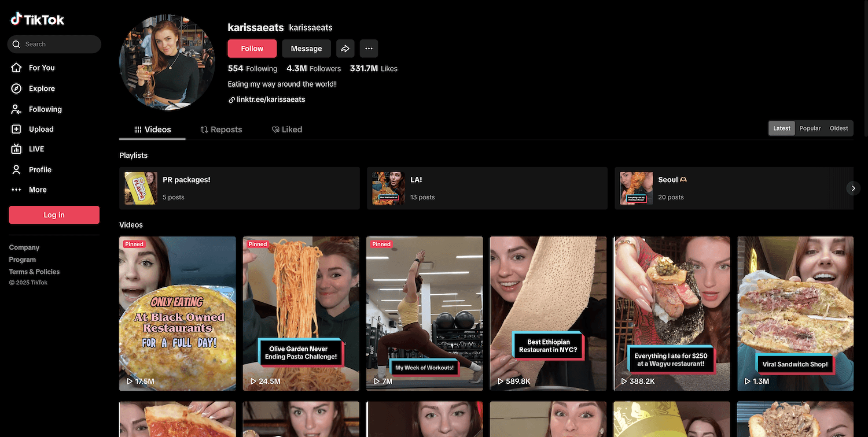Switch to the Liked tab
Image resolution: width=868 pixels, height=437 pixels.
tap(287, 129)
